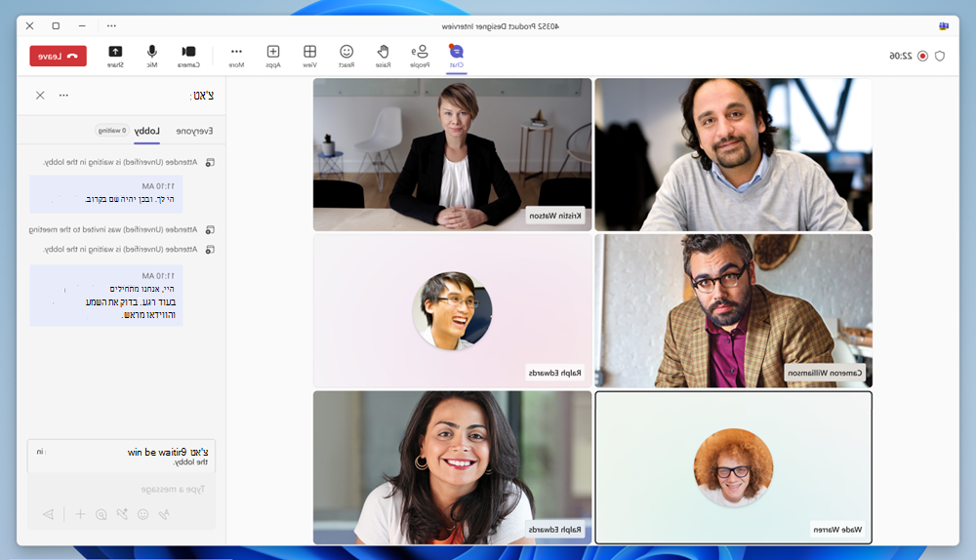
Task: Click the 0 waiting badge
Action: [112, 131]
